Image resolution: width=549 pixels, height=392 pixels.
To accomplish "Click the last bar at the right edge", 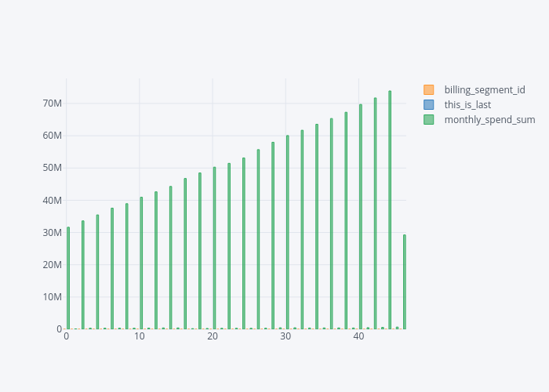I will click(405, 282).
